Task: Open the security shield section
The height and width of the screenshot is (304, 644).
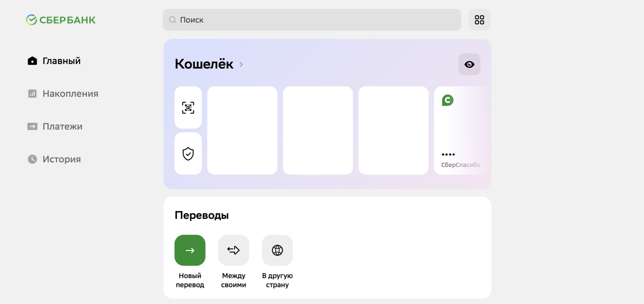Action: click(188, 154)
